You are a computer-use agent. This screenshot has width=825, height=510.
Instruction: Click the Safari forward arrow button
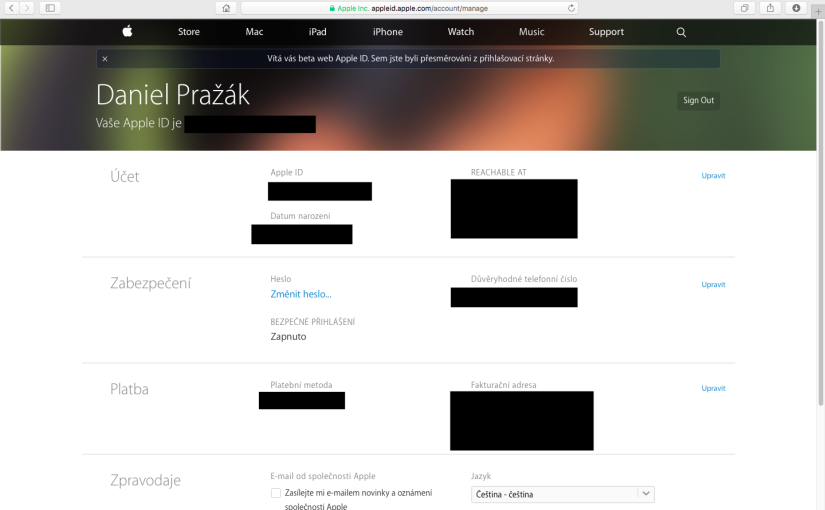pyautogui.click(x=27, y=8)
